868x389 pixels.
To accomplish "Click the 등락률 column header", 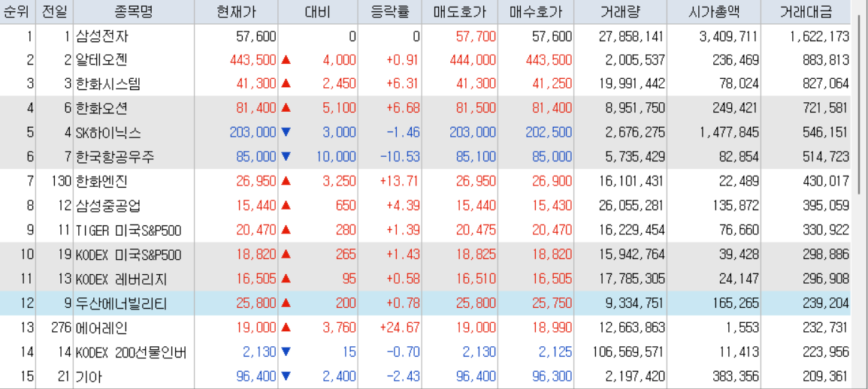I will click(390, 12).
